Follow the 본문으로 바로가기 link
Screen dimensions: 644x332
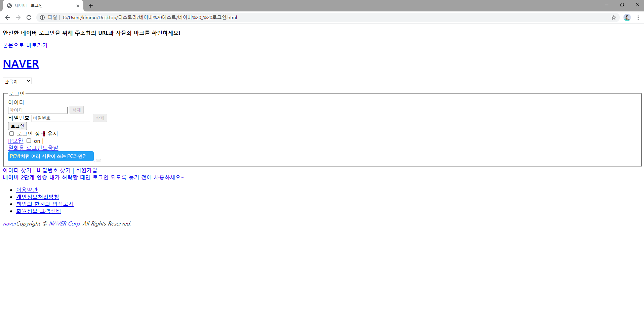click(25, 45)
